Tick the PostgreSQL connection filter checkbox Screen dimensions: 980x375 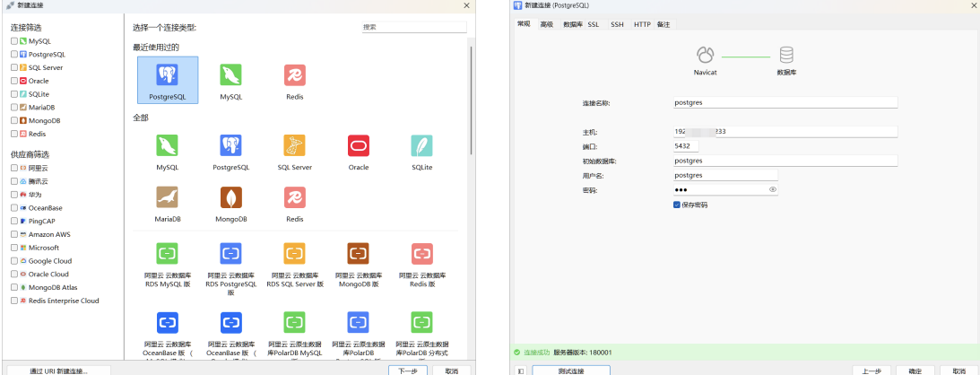(13, 55)
